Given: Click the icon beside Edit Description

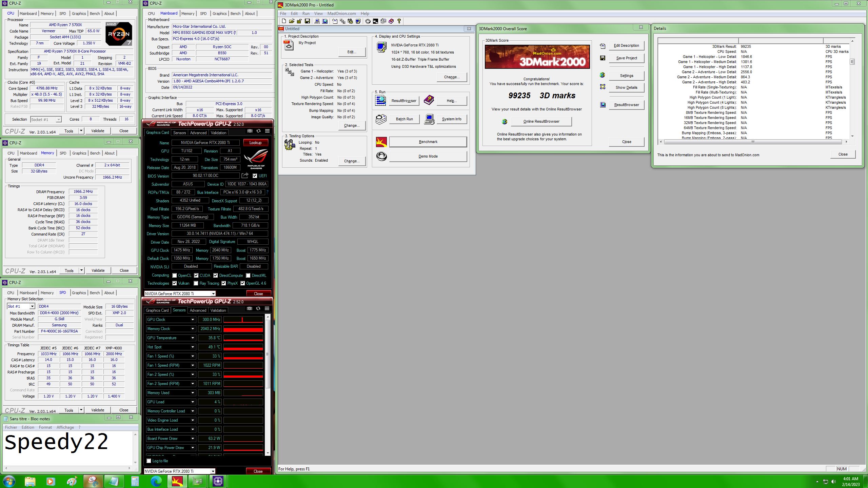Looking at the screenshot, I should pyautogui.click(x=603, y=46).
